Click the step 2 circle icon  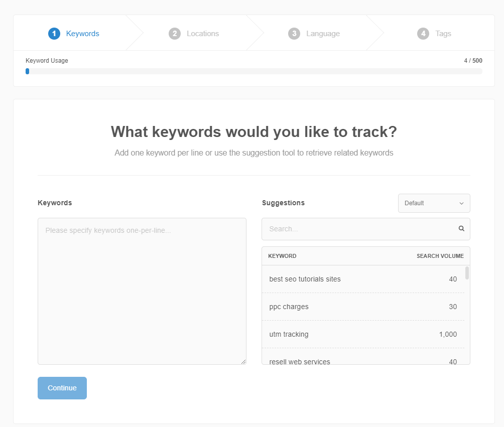tap(175, 34)
